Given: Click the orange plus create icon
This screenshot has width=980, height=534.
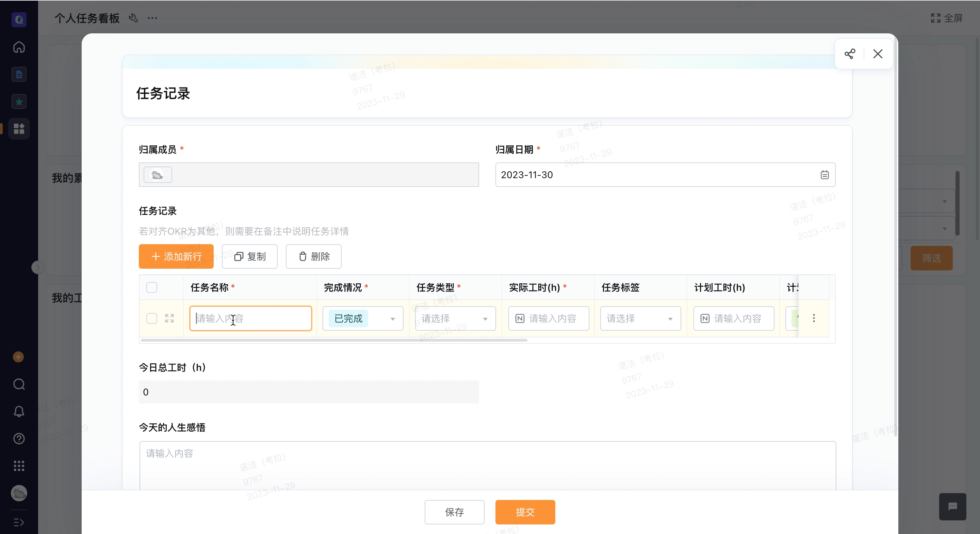Looking at the screenshot, I should (18, 357).
